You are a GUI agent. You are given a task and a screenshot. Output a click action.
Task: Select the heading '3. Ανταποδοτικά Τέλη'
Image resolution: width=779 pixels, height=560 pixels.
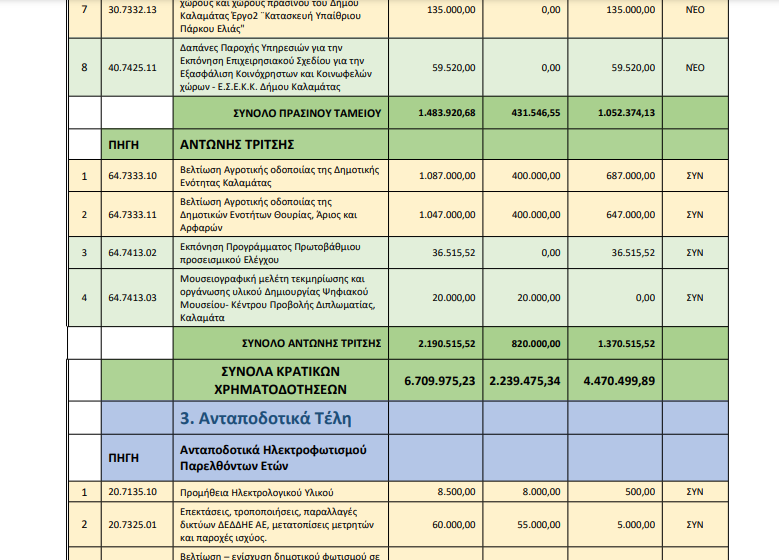[265, 418]
